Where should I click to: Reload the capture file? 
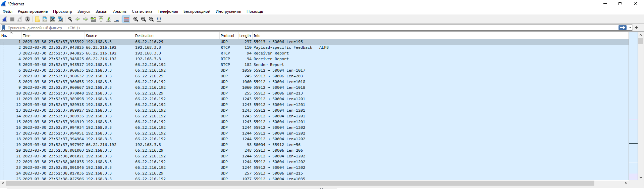(60, 19)
